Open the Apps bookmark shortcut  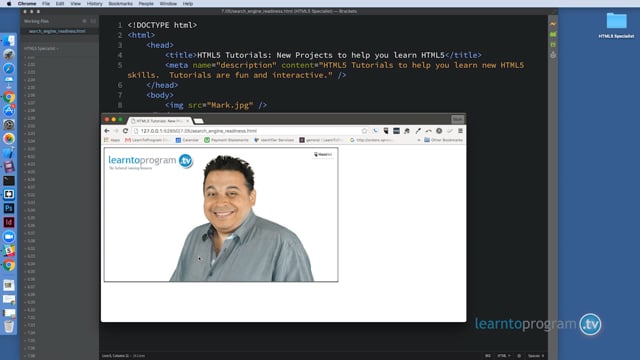point(112,140)
